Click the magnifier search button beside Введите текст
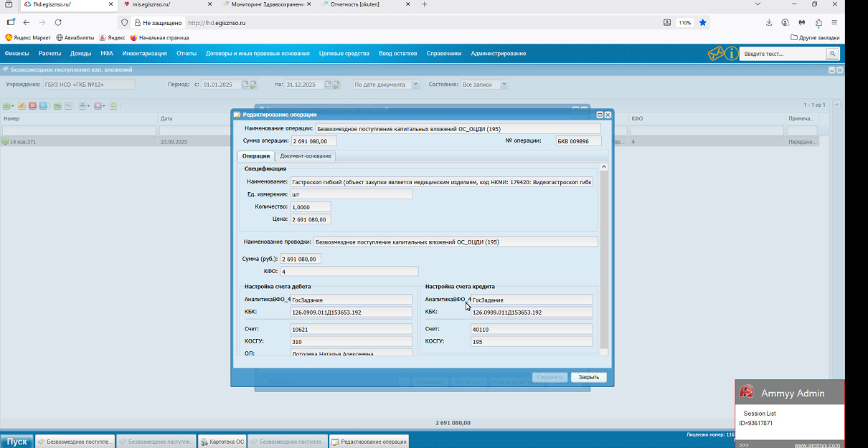This screenshot has width=868, height=448. (832, 54)
